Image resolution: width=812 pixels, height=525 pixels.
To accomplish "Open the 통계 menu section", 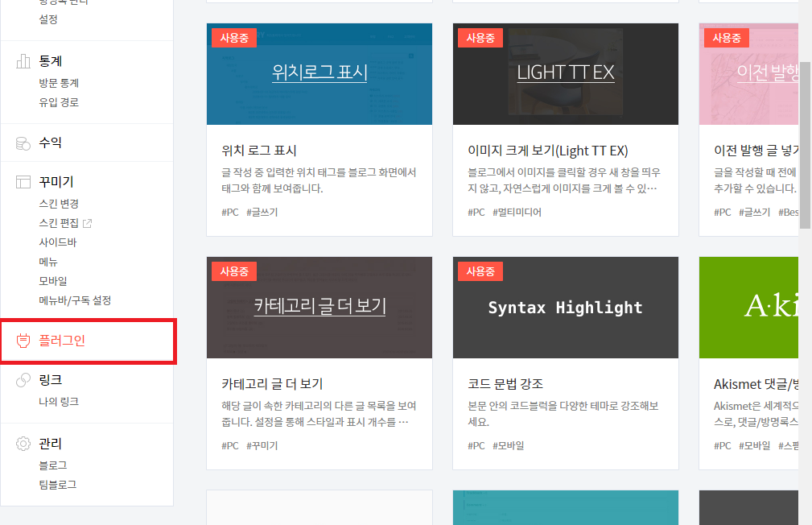I will tap(50, 61).
